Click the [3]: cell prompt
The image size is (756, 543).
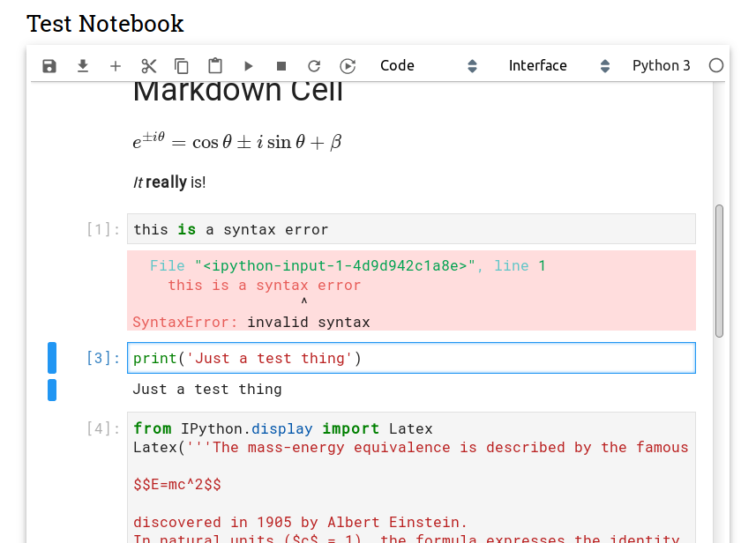[103, 358]
